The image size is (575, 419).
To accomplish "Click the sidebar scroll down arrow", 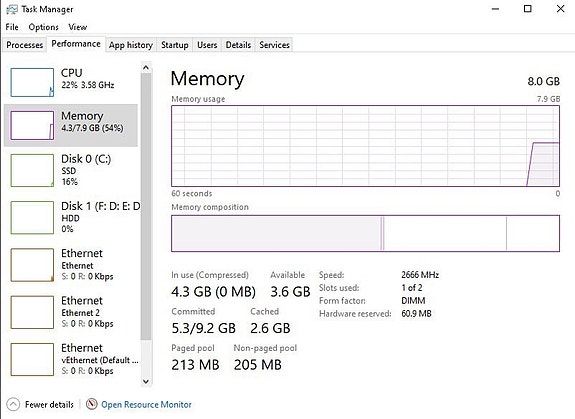I will [x=146, y=381].
